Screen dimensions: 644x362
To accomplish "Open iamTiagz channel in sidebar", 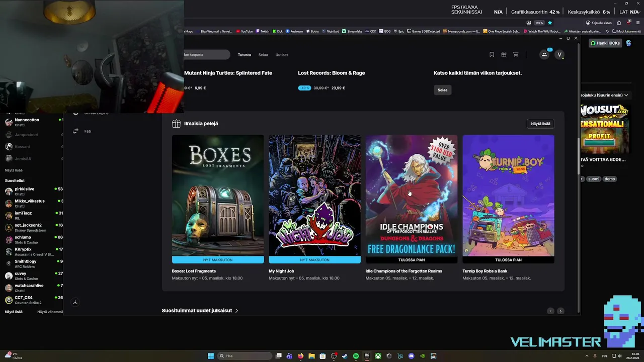I will (x=33, y=215).
